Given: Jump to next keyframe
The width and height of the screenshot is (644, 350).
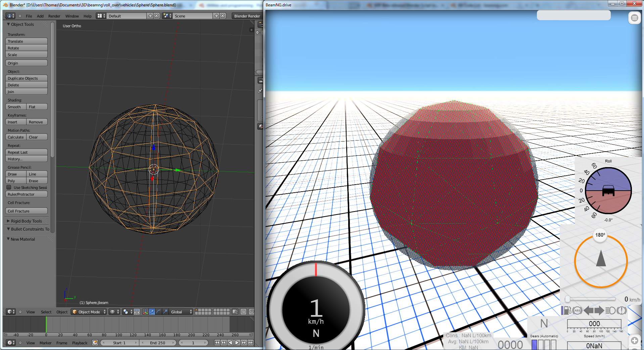Looking at the screenshot, I should point(244,343).
